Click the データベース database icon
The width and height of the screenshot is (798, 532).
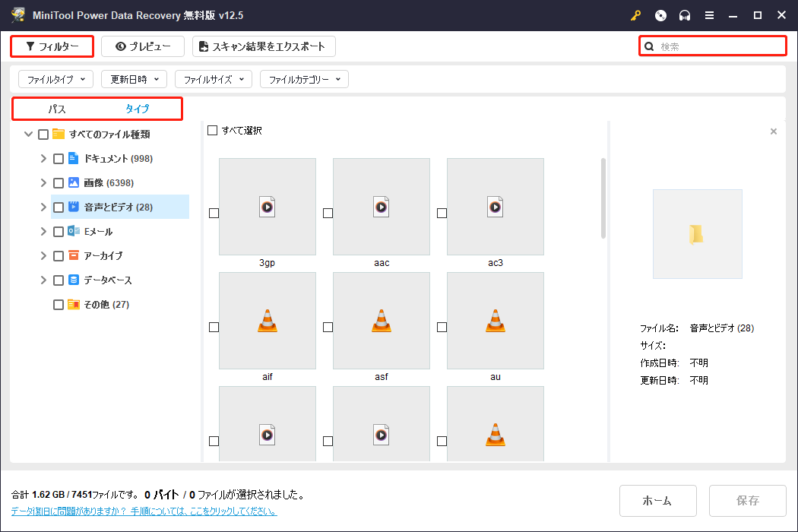(x=74, y=280)
